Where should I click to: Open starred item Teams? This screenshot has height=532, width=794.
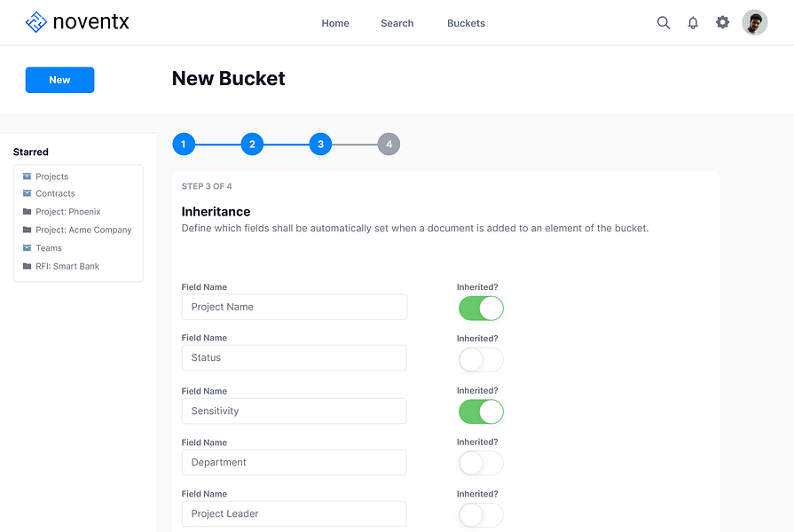point(49,248)
